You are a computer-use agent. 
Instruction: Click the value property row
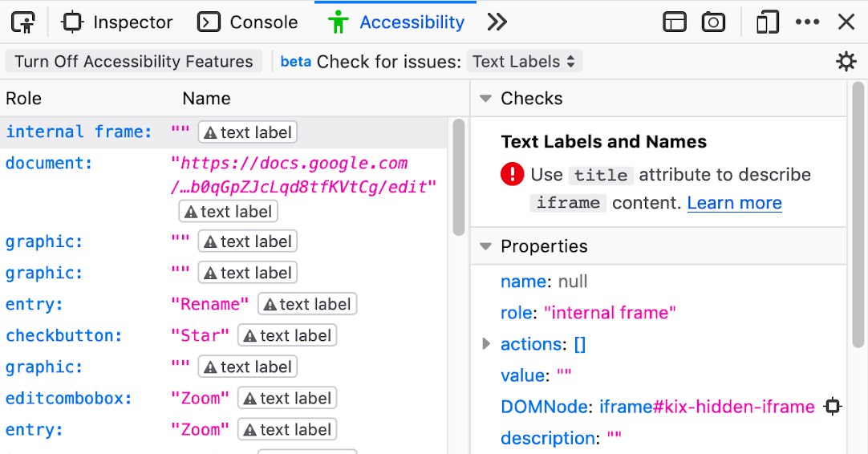536,375
